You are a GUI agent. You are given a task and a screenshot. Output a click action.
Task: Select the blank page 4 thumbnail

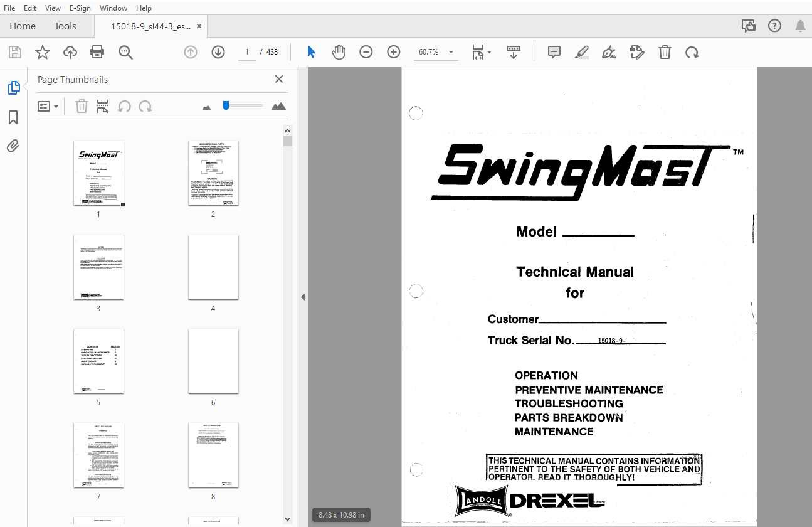[213, 267]
